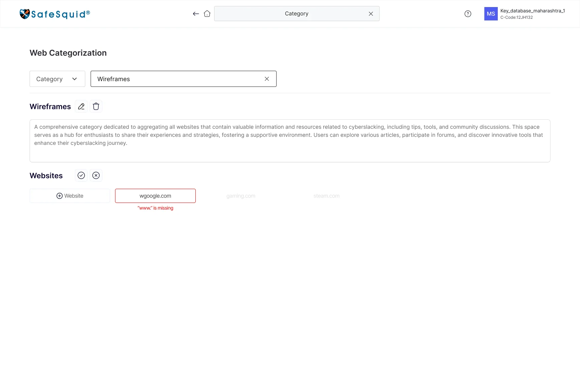580x392 pixels.
Task: Add a new Website button
Action: point(70,196)
